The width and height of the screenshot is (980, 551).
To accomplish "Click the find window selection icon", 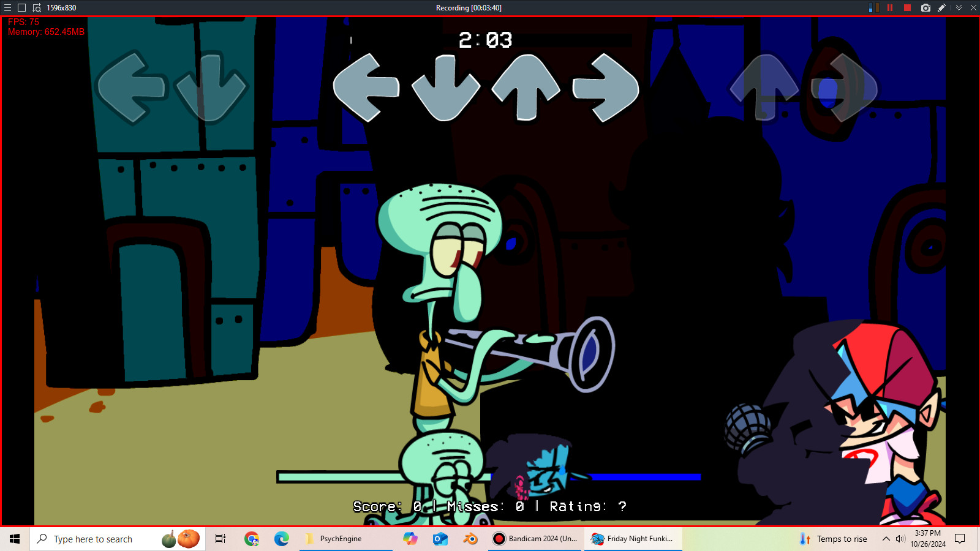I will click(x=37, y=8).
